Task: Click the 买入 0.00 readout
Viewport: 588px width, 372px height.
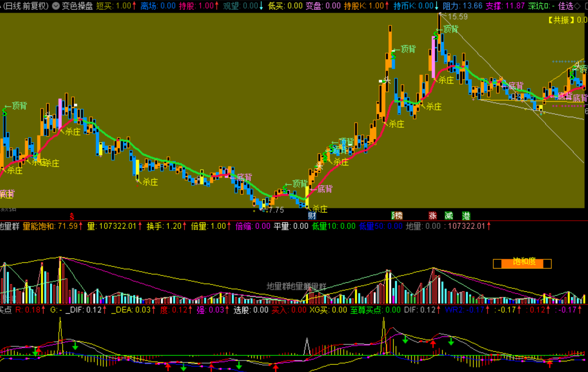Action: coord(289,310)
